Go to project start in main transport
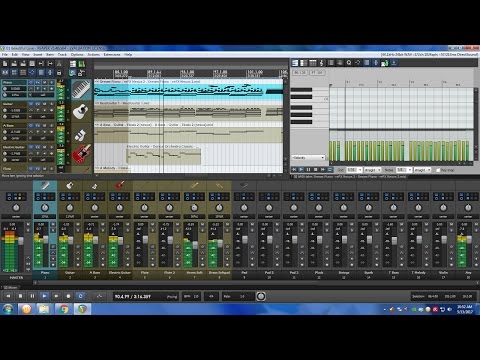The width and height of the screenshot is (480, 360). pos(8,296)
